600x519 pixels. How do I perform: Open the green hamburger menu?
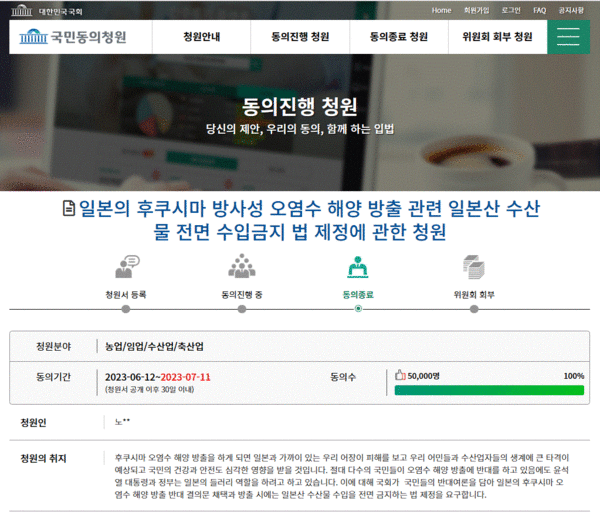click(x=568, y=37)
